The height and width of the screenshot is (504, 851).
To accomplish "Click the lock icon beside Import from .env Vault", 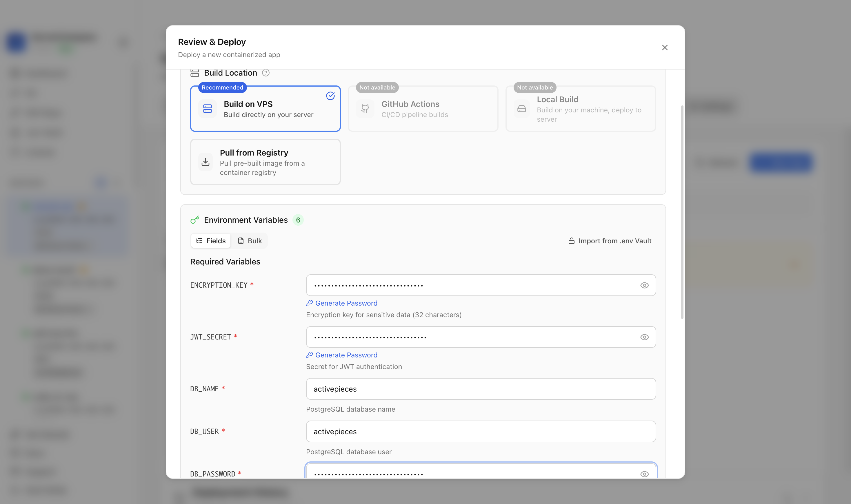I will [572, 241].
